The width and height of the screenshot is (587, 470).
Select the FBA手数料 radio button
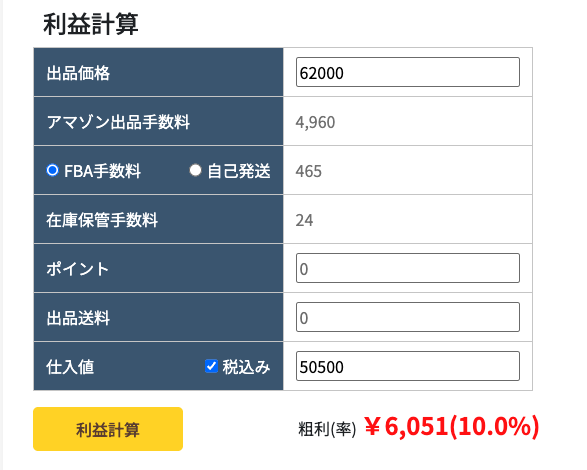[x=52, y=170]
